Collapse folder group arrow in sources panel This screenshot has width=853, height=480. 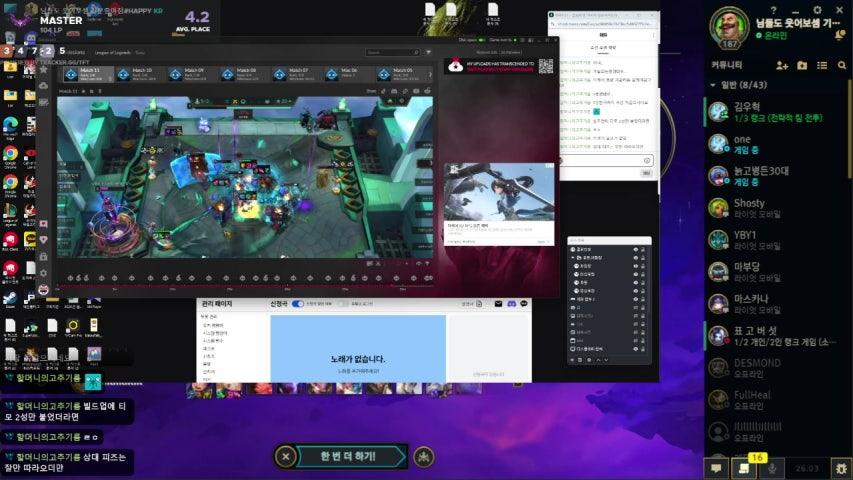coord(572,257)
